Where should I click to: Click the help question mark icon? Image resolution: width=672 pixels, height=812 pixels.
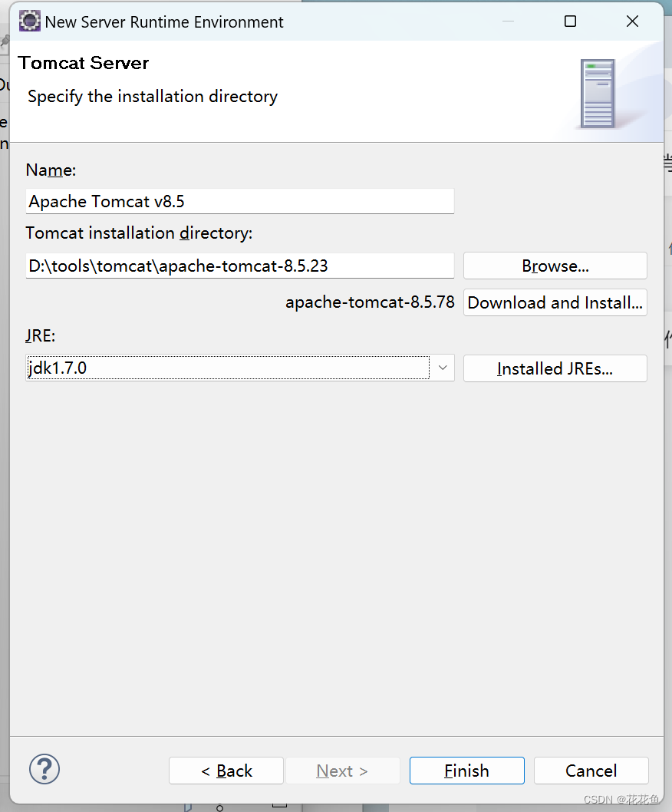point(44,769)
